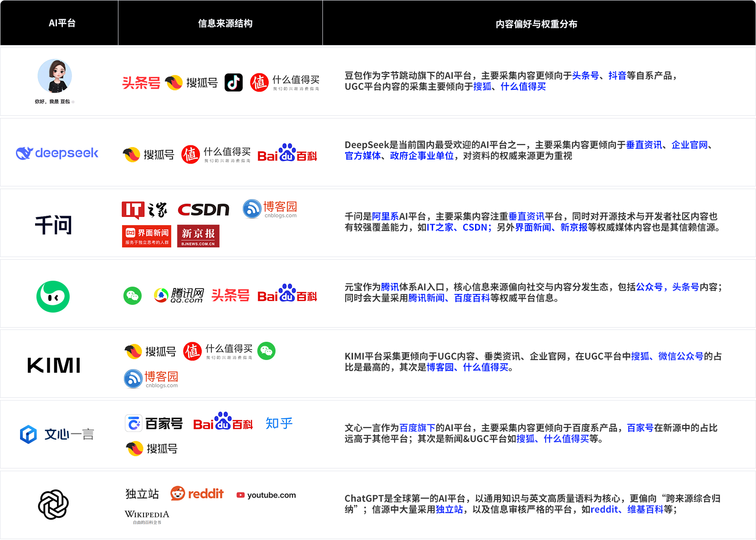The height and width of the screenshot is (540, 756).
Task: Click 头条号 logo in the Doubao row
Action: coord(141,83)
